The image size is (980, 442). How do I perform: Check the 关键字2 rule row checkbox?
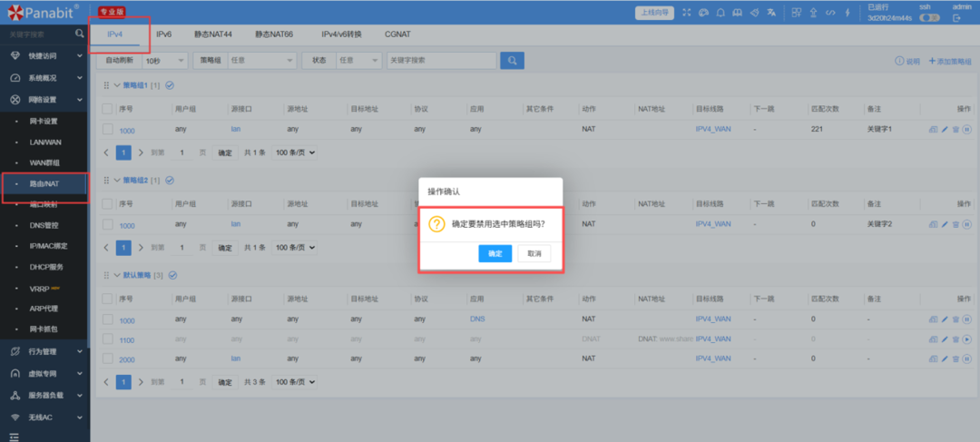click(x=107, y=224)
